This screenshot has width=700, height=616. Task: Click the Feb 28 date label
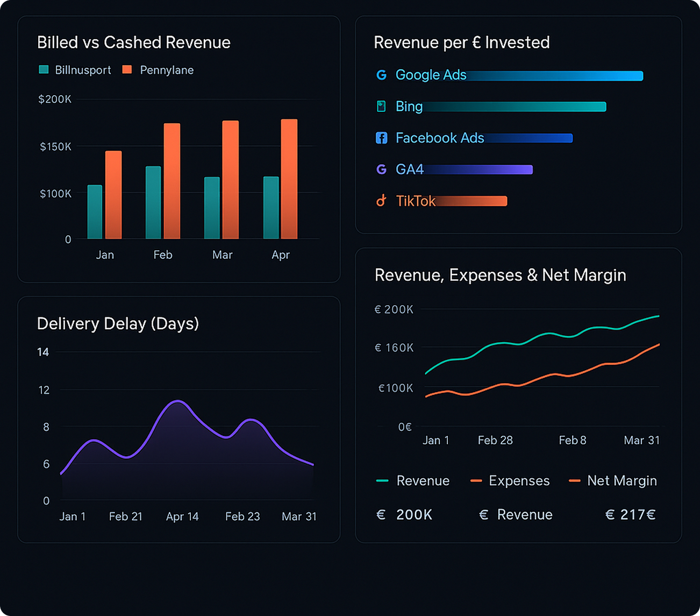click(x=495, y=441)
